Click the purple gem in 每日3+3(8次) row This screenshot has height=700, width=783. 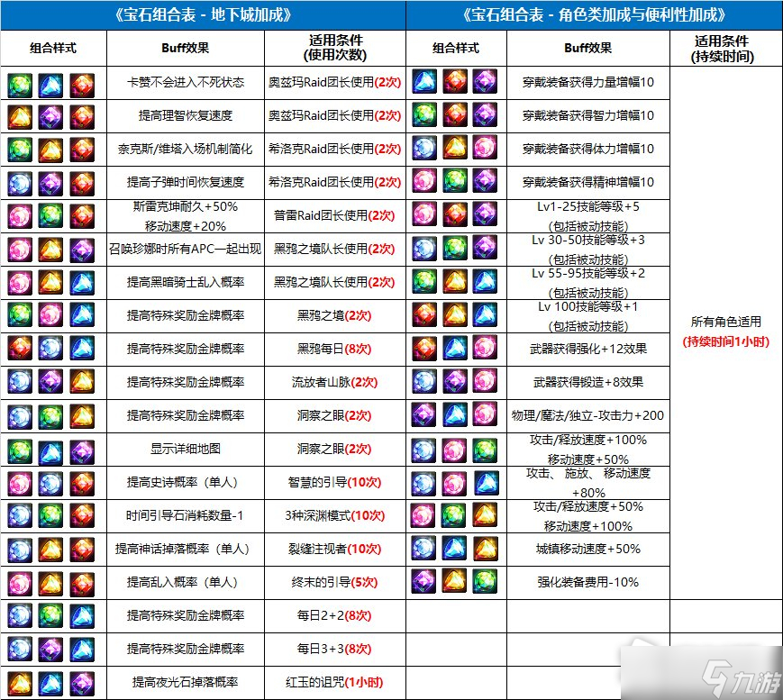tap(51, 650)
